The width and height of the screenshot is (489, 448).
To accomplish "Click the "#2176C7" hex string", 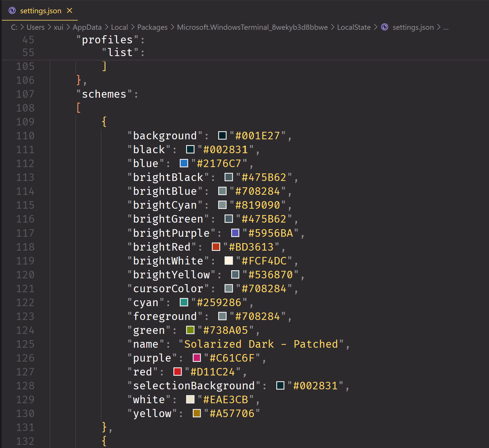I will [219, 164].
